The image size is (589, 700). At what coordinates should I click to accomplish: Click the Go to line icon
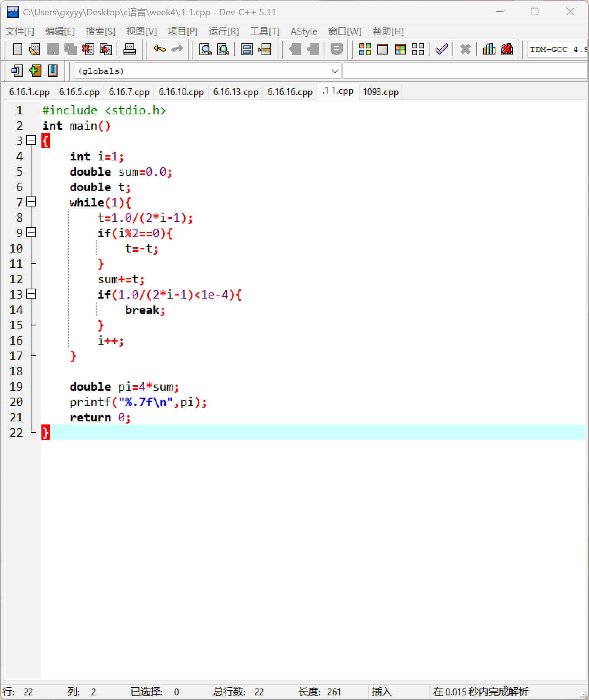pyautogui.click(x=265, y=49)
